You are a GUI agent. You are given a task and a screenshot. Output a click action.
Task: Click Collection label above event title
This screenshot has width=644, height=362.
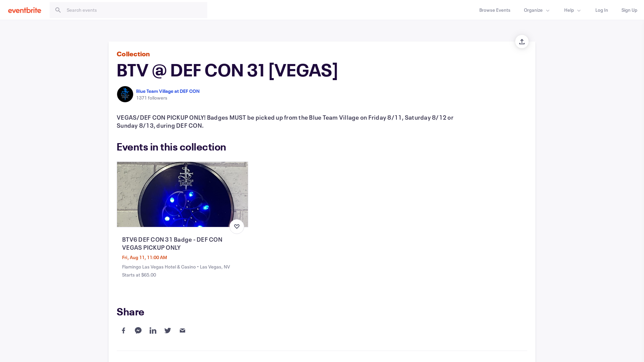(133, 54)
